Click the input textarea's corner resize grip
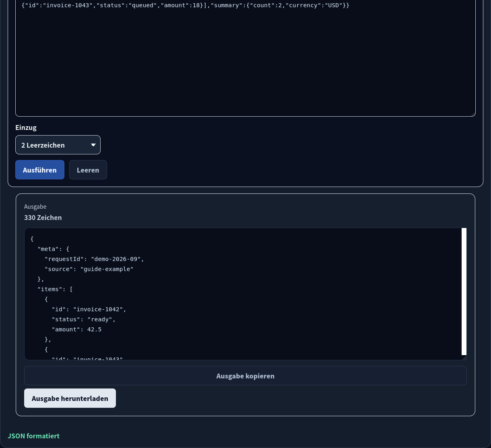 (x=472, y=114)
